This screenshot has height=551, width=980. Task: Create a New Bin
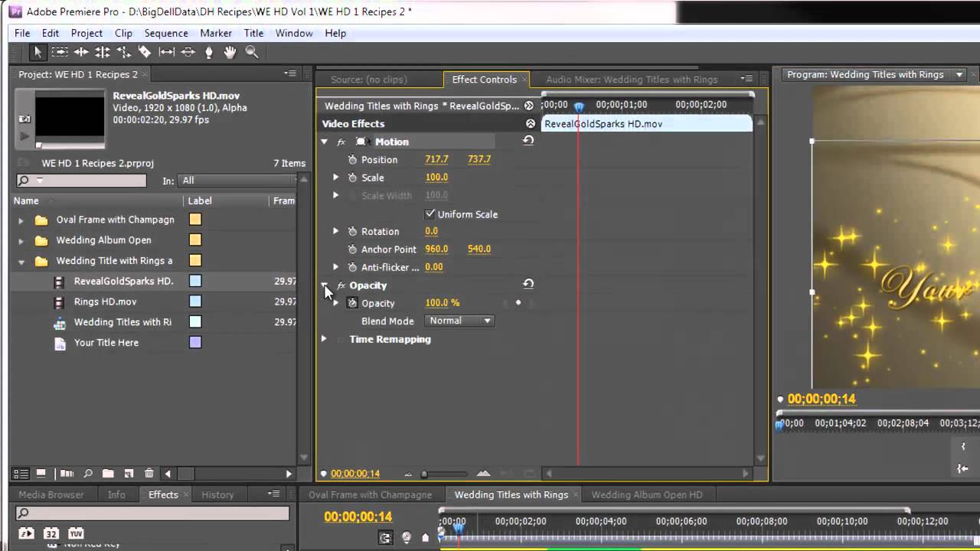[x=108, y=474]
